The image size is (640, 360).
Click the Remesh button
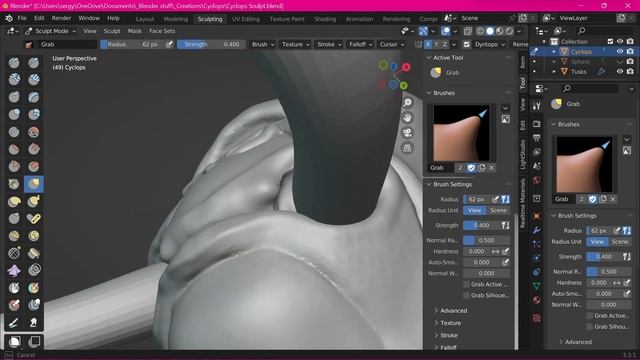click(x=520, y=44)
